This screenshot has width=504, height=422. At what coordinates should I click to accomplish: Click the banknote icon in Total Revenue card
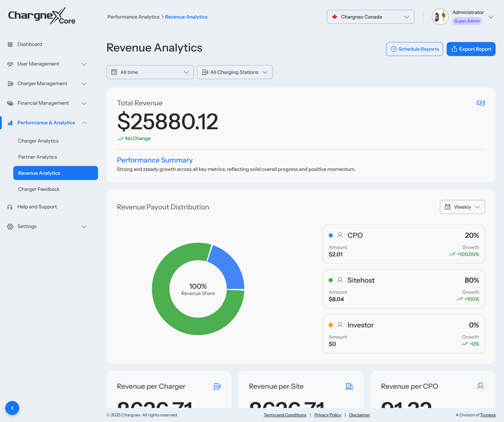coord(481,103)
